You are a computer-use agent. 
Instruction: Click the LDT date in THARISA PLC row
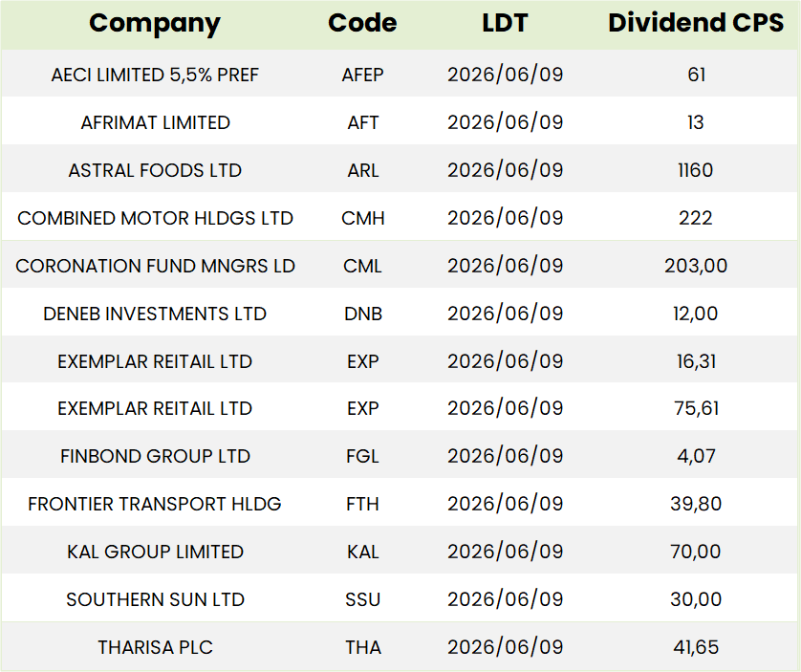point(505,647)
